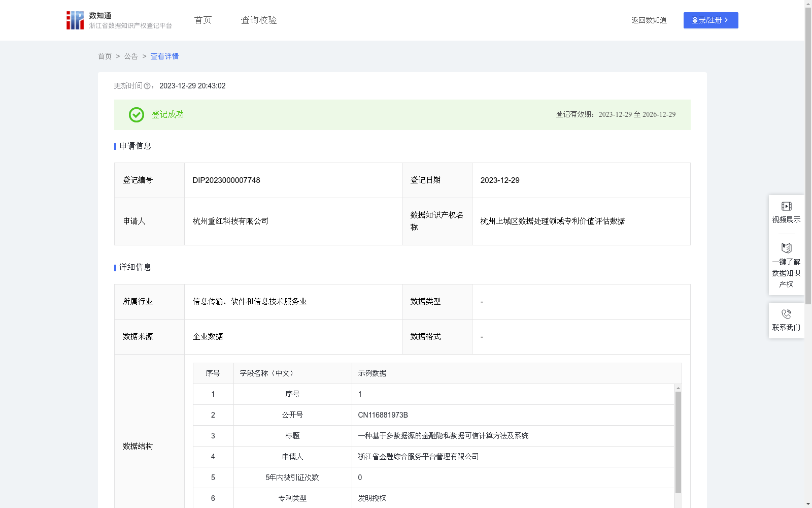
Task: Click the 5年内被引证次数 field cell
Action: point(292,478)
